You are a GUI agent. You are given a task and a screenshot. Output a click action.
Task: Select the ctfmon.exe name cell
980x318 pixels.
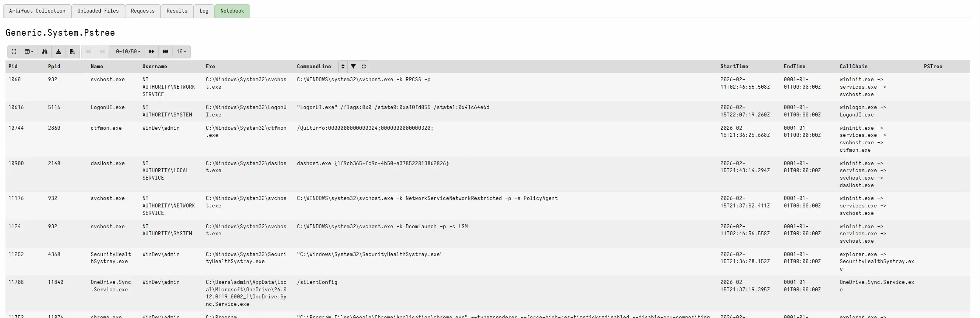click(x=106, y=128)
